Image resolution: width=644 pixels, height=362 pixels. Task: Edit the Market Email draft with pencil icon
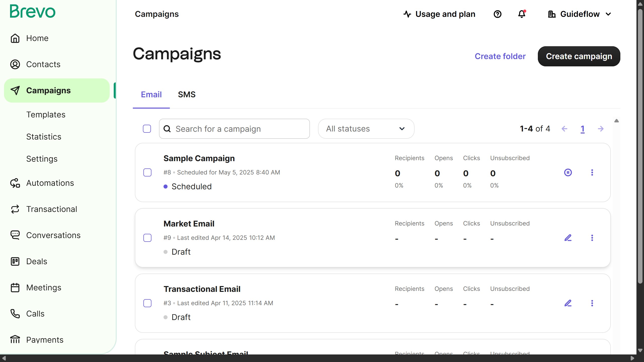[568, 238]
